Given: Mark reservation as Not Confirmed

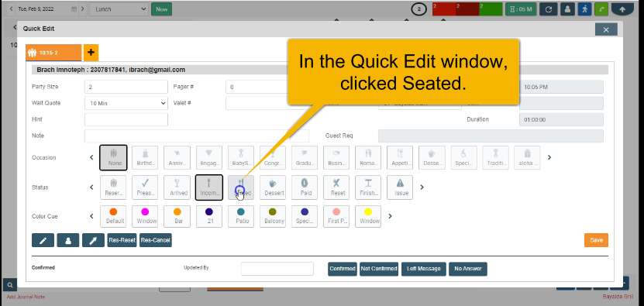Looking at the screenshot, I should pos(379,269).
